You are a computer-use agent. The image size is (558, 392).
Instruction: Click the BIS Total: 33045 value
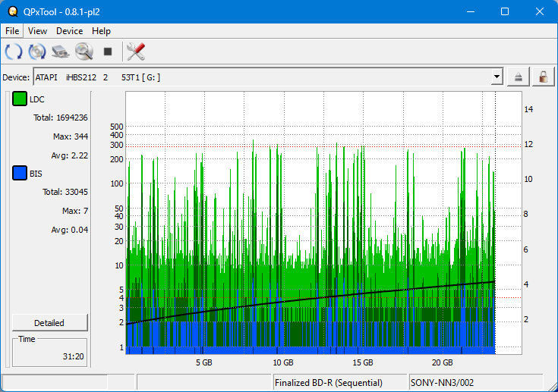(x=65, y=192)
